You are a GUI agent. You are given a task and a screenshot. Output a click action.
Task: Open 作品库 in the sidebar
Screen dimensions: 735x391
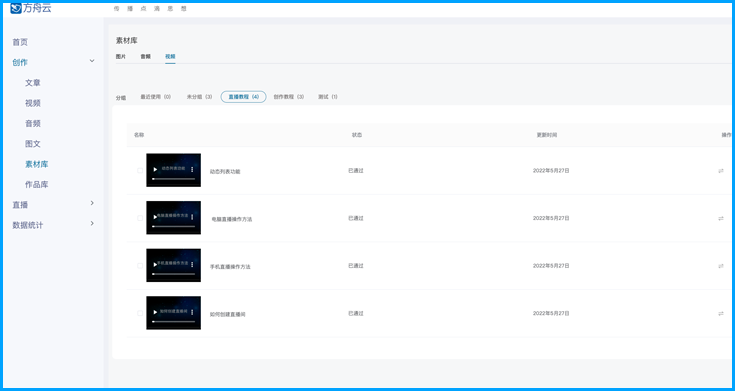pos(37,185)
